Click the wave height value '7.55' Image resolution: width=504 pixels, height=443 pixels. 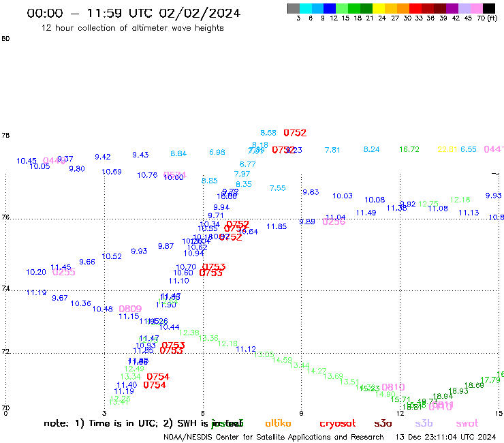(x=277, y=188)
